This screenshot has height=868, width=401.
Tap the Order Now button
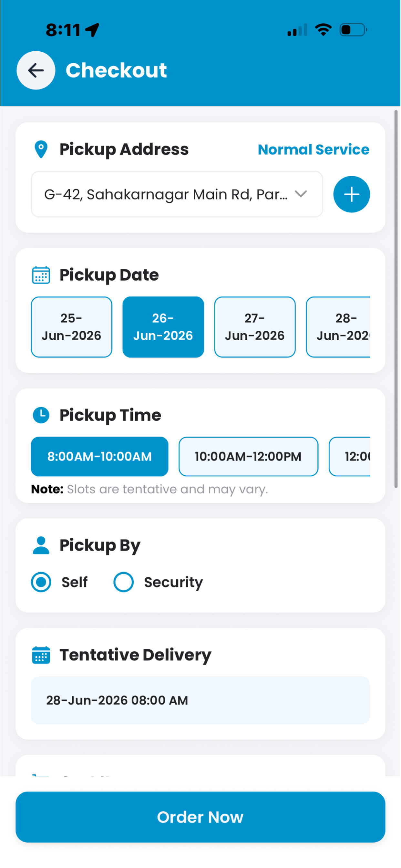(200, 817)
